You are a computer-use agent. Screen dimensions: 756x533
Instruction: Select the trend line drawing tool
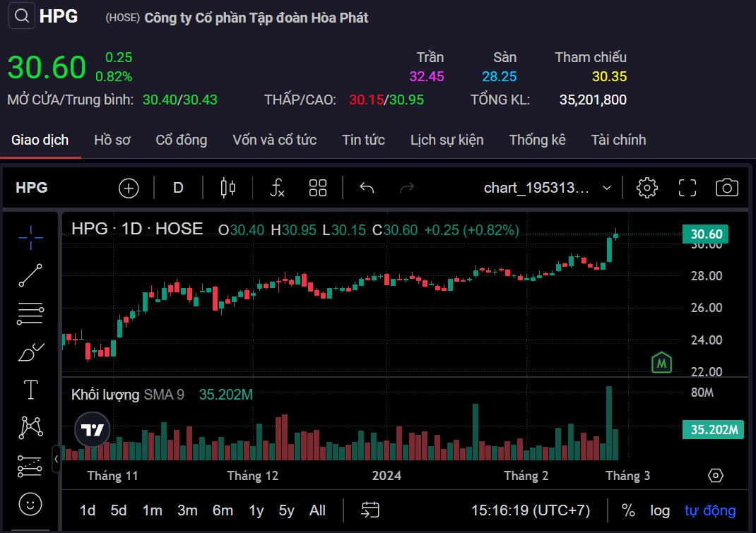click(x=30, y=275)
